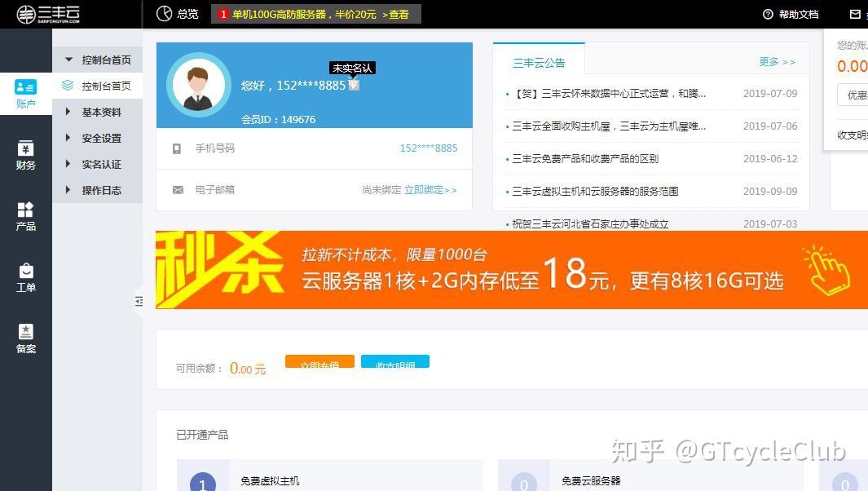
Task: Open announcement 三丰云虚拟主机和云服务器的服务范围
Action: pyautogui.click(x=595, y=191)
